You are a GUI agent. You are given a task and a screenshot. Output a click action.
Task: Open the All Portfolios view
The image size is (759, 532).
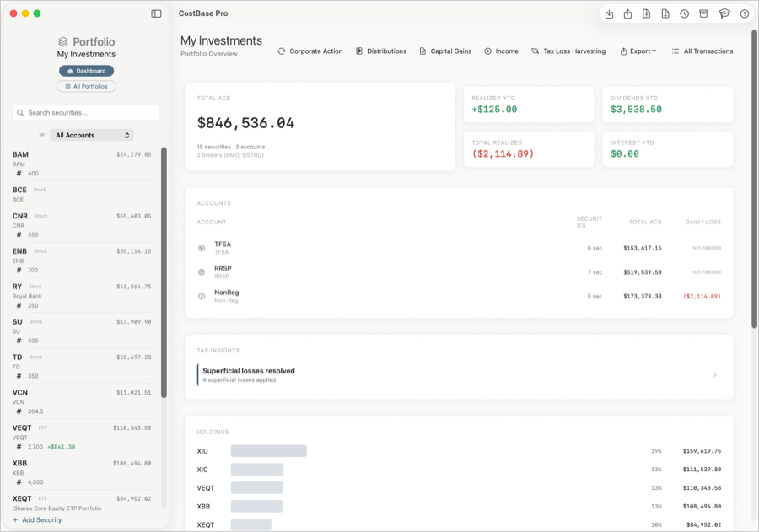pyautogui.click(x=86, y=86)
